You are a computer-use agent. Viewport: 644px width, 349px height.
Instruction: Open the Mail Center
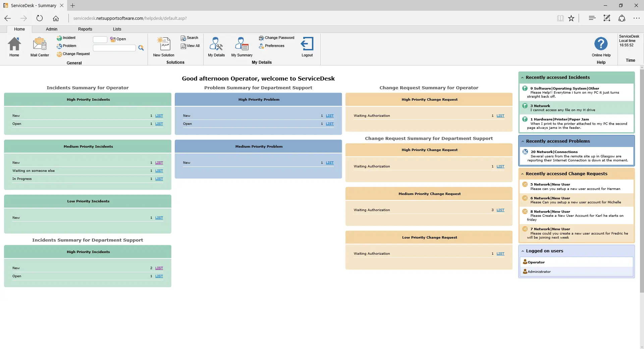[39, 46]
